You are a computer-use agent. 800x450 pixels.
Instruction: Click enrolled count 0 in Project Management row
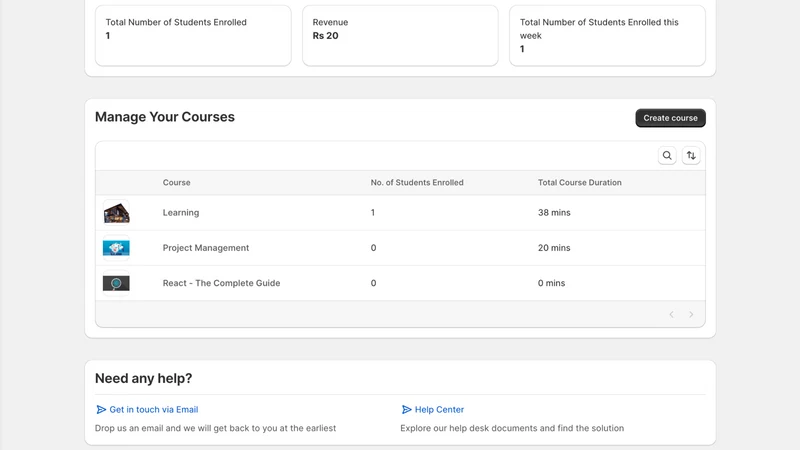tap(373, 248)
